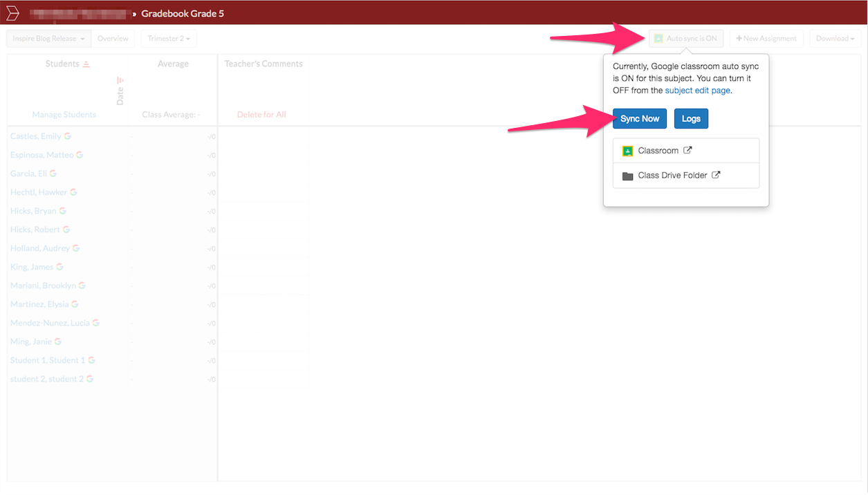Click the Class Drive Folder icon
868x495 pixels.
[x=627, y=176]
